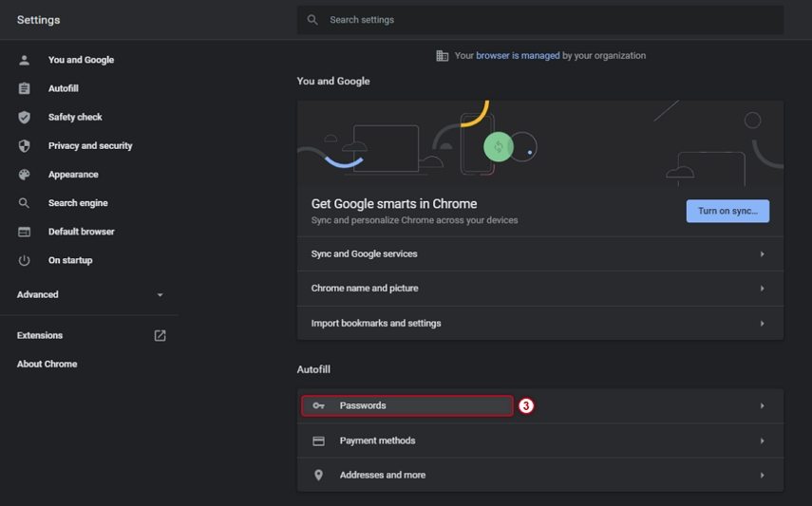Select Search engine in the sidebar
The width and height of the screenshot is (812, 506).
click(x=78, y=203)
